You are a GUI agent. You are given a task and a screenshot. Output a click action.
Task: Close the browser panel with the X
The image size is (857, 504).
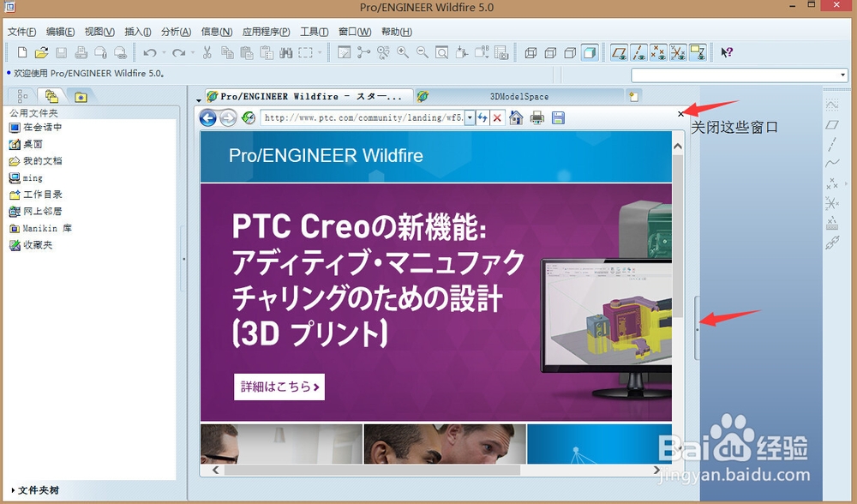pos(680,114)
